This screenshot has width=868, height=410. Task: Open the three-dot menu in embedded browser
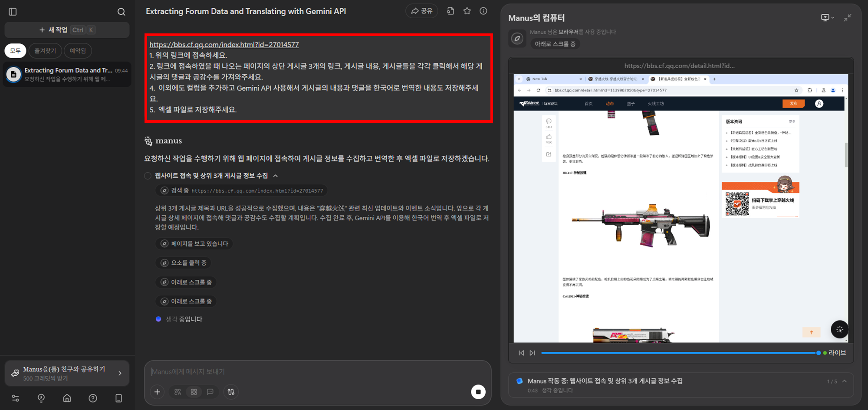(x=842, y=90)
